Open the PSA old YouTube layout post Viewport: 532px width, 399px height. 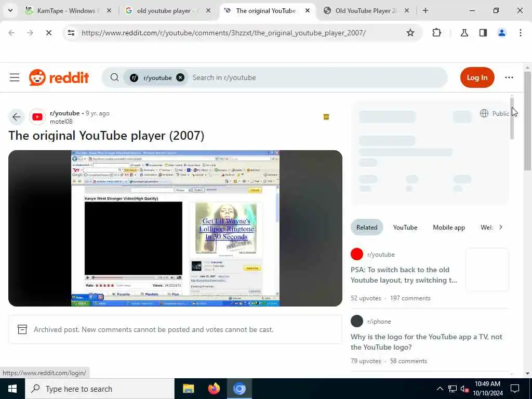(404, 275)
